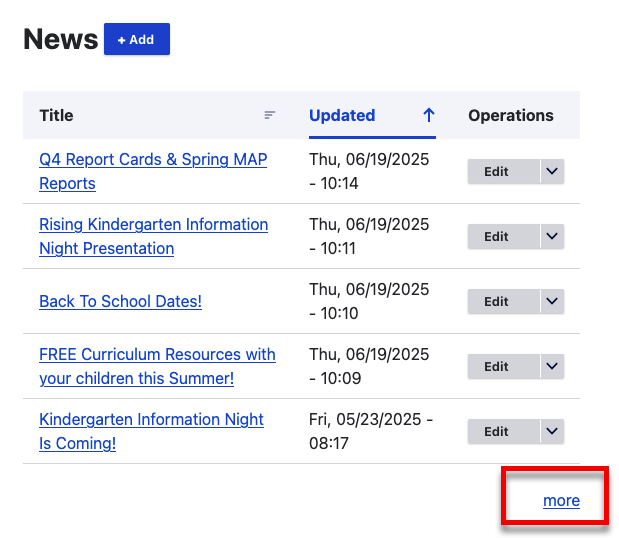Expand operations dropdown for Rising Kindergarten row
This screenshot has width=619, height=538.
[x=552, y=237]
